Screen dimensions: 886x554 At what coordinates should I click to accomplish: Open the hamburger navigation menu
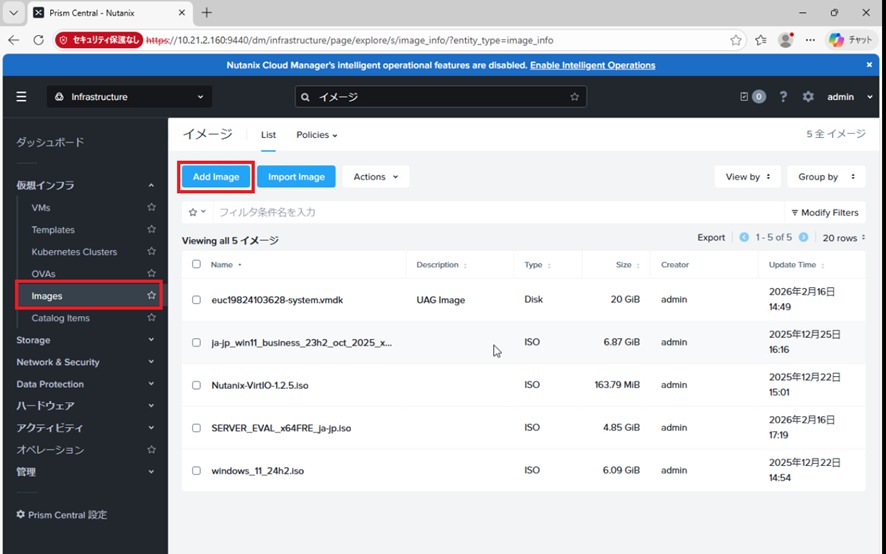(21, 97)
